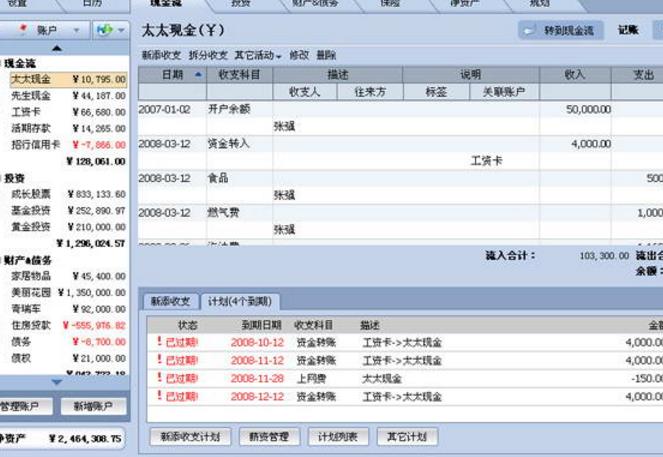Click the 新添收支计划 button

pyautogui.click(x=190, y=437)
